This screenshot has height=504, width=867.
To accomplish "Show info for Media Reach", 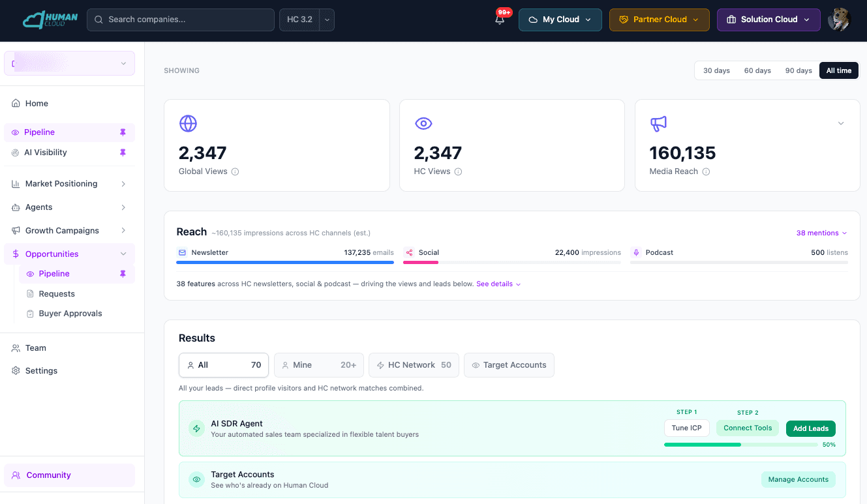I will coord(706,171).
